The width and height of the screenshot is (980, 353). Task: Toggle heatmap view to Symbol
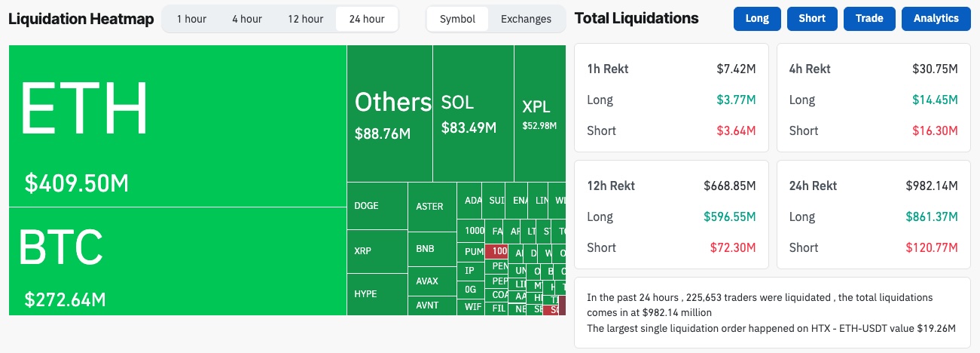pyautogui.click(x=457, y=19)
